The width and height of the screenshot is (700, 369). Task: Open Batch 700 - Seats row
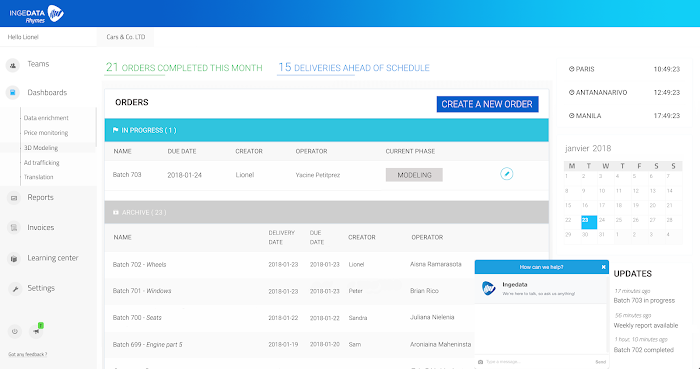click(x=326, y=318)
